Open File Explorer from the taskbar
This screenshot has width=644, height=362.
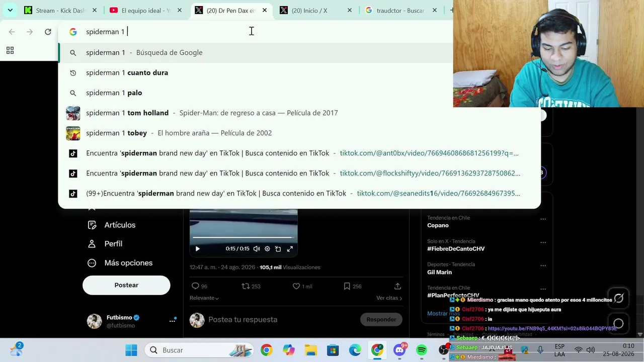pyautogui.click(x=311, y=350)
